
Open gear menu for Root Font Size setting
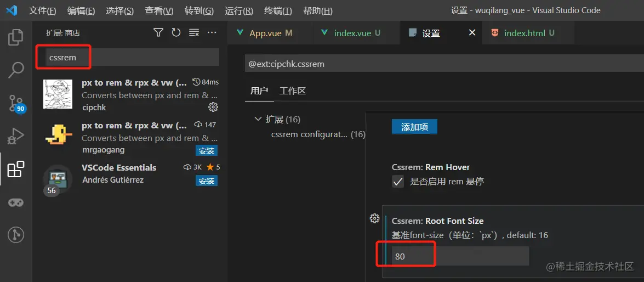click(x=374, y=218)
